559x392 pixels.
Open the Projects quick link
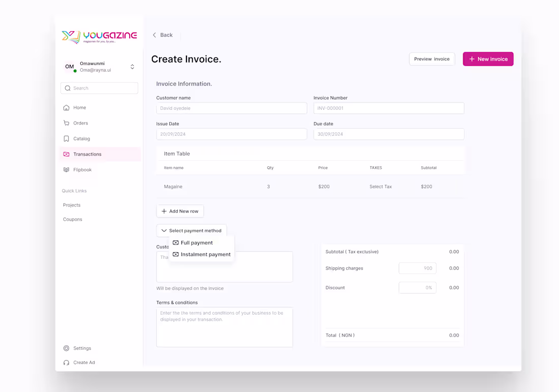71,205
